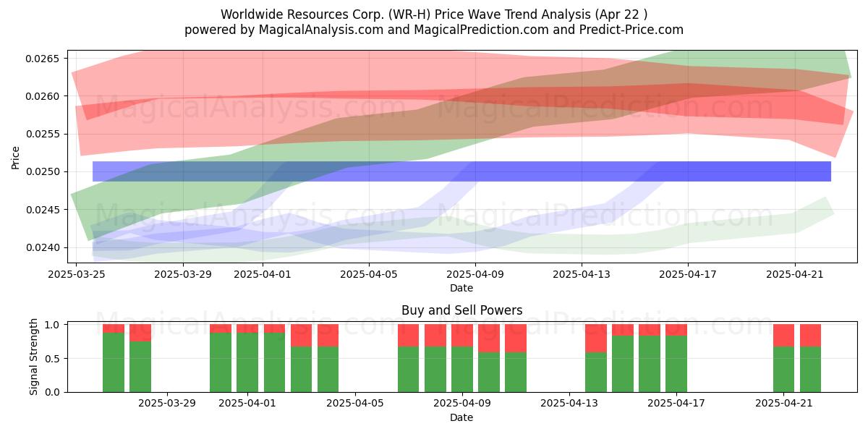Click the 'Date' label under Buy and Sell Powers
This screenshot has height=434, width=868.
(x=461, y=417)
